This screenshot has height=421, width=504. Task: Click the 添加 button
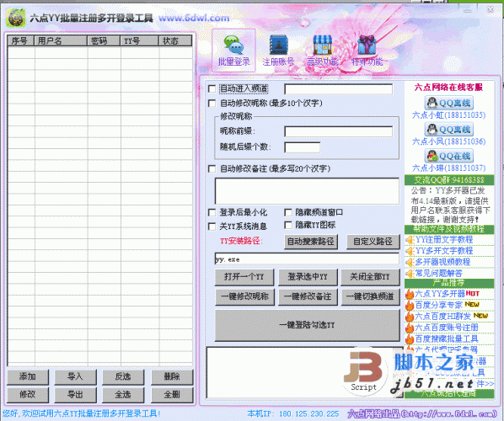click(28, 376)
